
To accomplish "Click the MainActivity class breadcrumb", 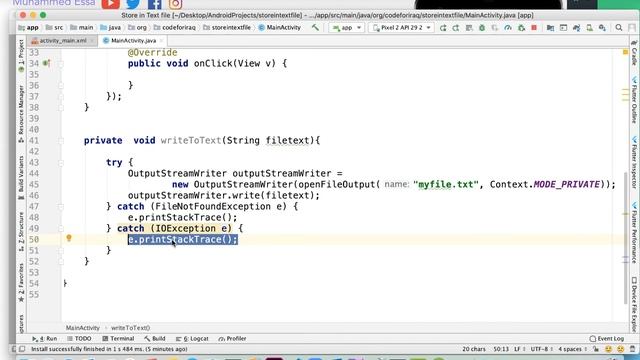I will [x=280, y=27].
